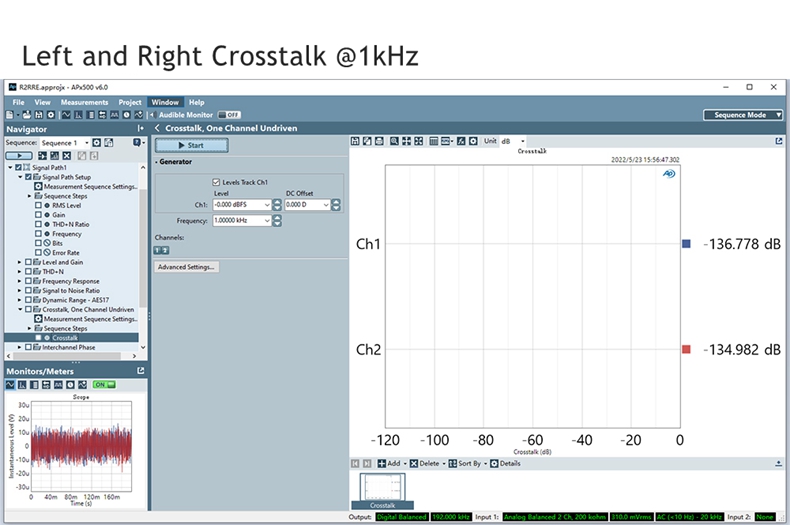Open the Frequency 1.00000 kHz dropdown

(x=266, y=220)
